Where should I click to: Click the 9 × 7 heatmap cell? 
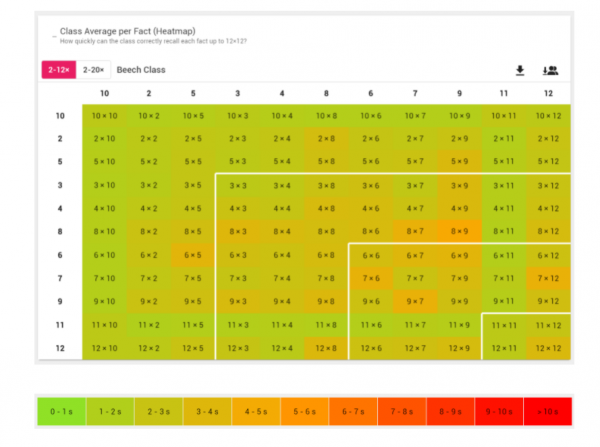(x=415, y=301)
